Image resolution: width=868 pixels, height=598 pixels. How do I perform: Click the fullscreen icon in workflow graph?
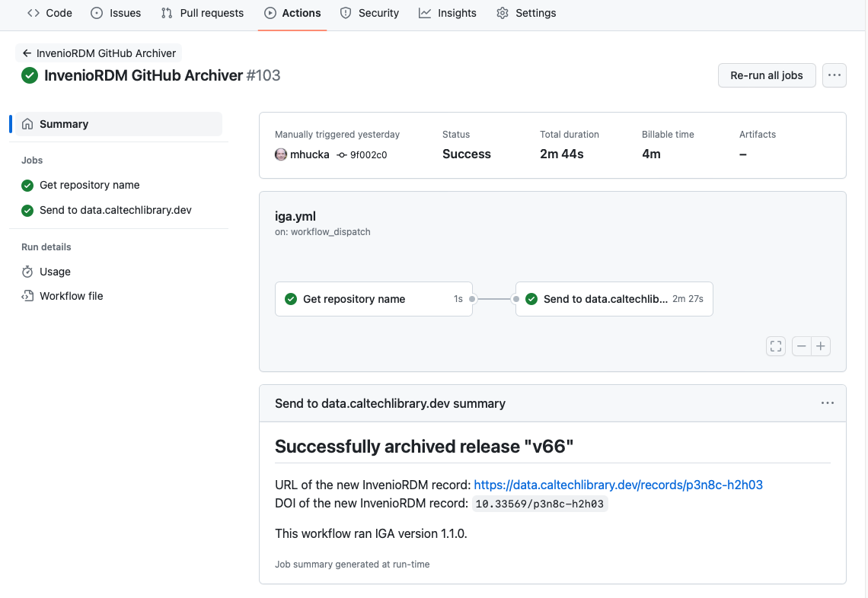(776, 346)
